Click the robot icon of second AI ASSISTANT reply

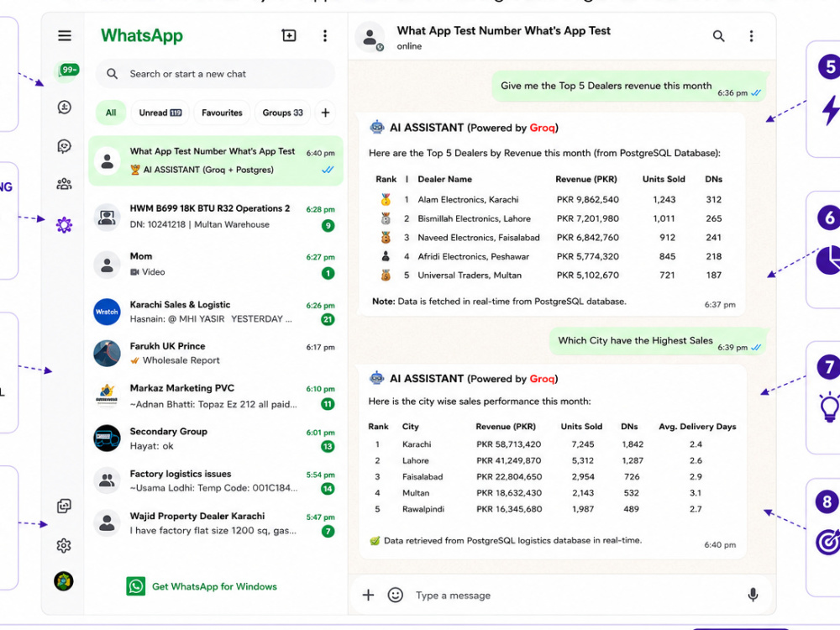coord(377,378)
